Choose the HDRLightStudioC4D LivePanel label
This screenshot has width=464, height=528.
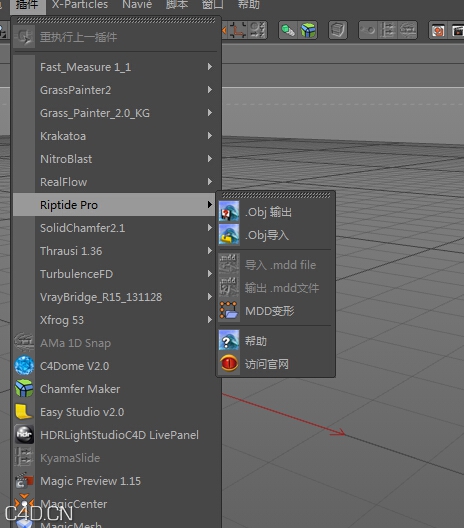[x=119, y=435]
